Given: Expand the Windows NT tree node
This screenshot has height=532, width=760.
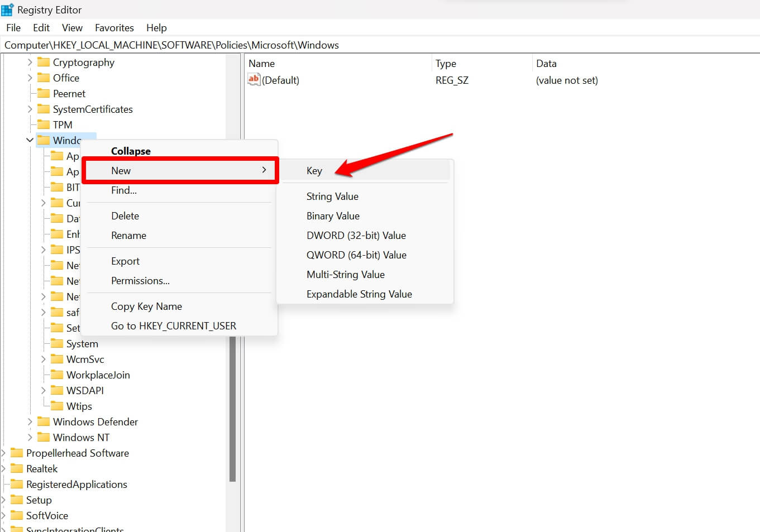Looking at the screenshot, I should coord(30,437).
